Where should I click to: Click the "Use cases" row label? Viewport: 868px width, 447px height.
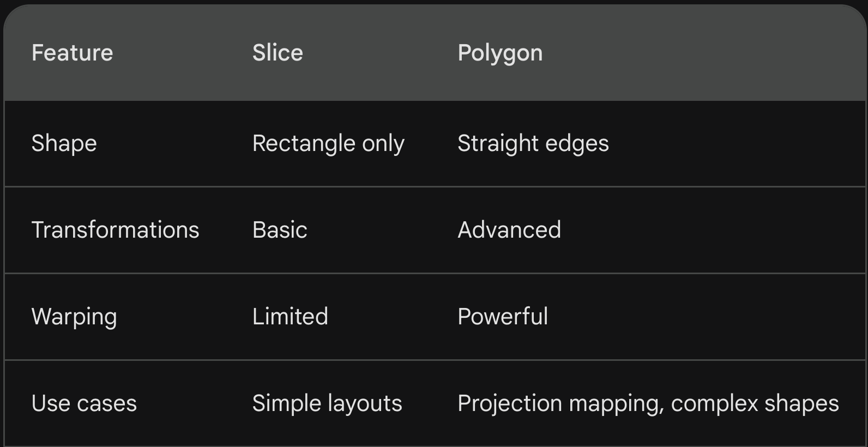point(84,403)
